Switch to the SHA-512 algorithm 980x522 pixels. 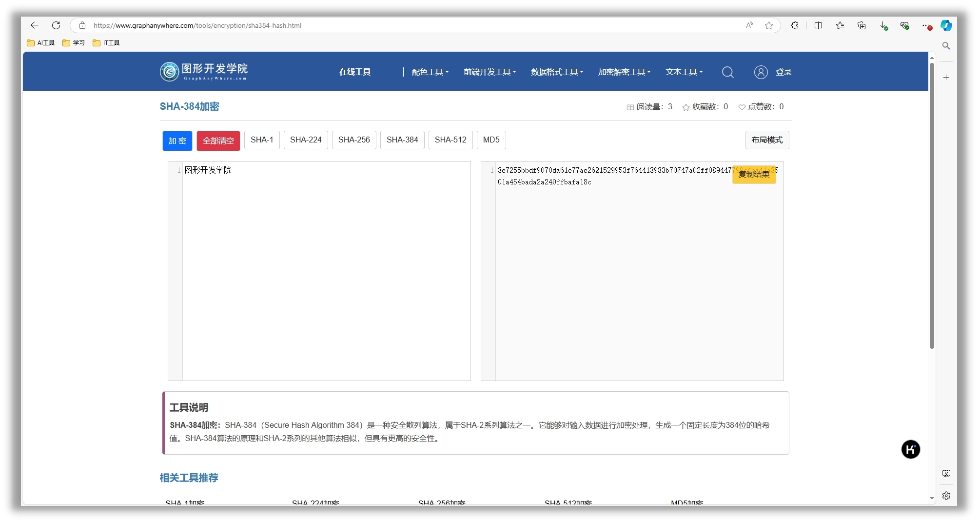click(x=451, y=140)
